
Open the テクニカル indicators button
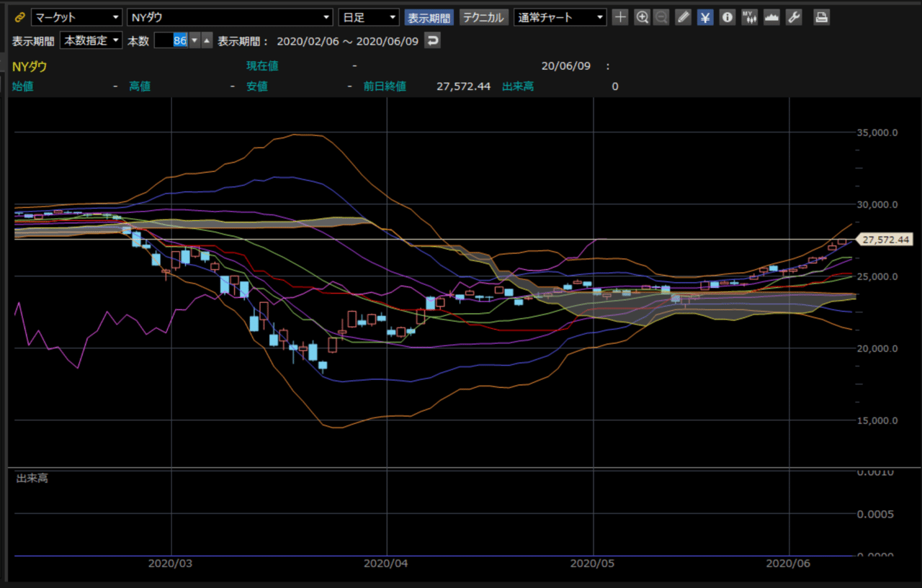(x=483, y=17)
